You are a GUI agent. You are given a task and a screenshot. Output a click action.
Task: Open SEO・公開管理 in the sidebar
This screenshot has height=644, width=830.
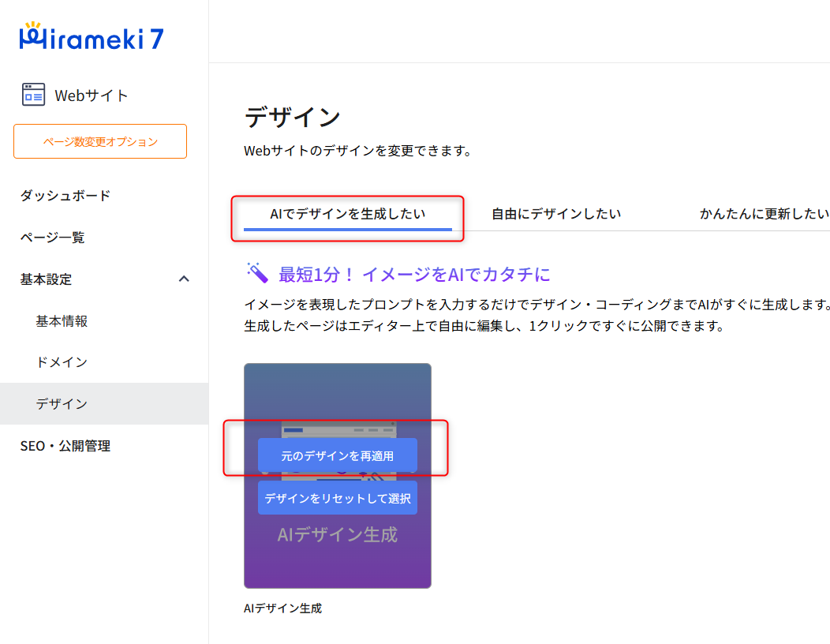coord(65,446)
